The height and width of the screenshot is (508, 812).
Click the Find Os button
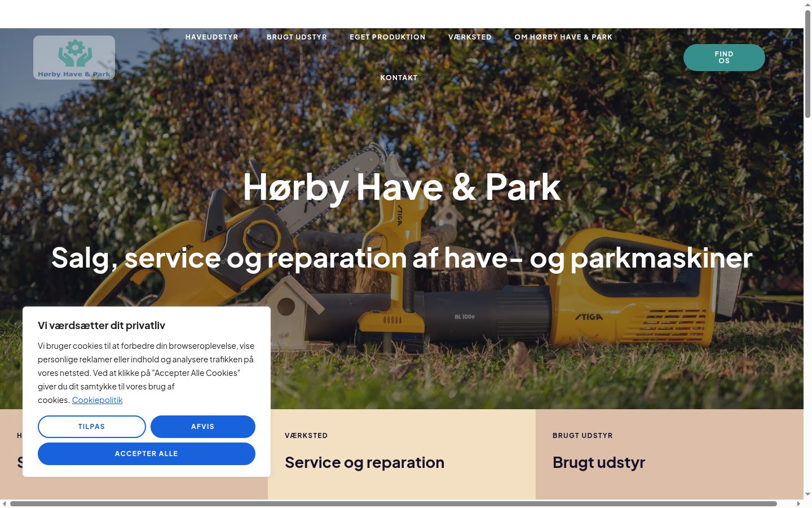[724, 58]
